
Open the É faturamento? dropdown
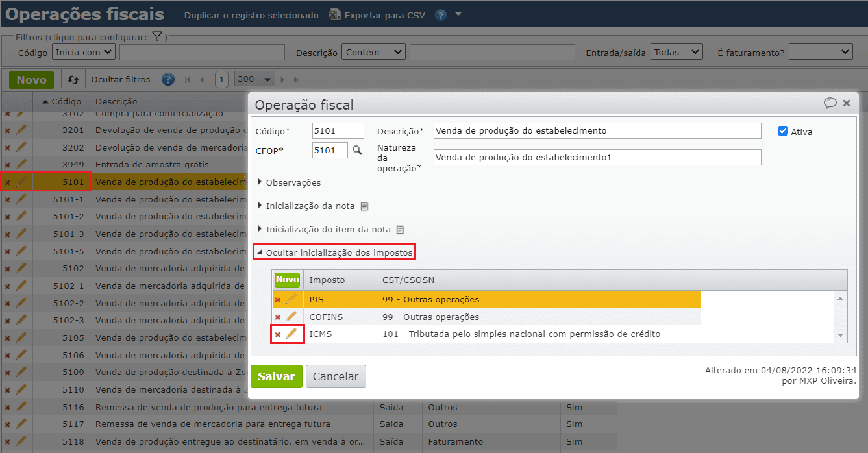pyautogui.click(x=821, y=52)
